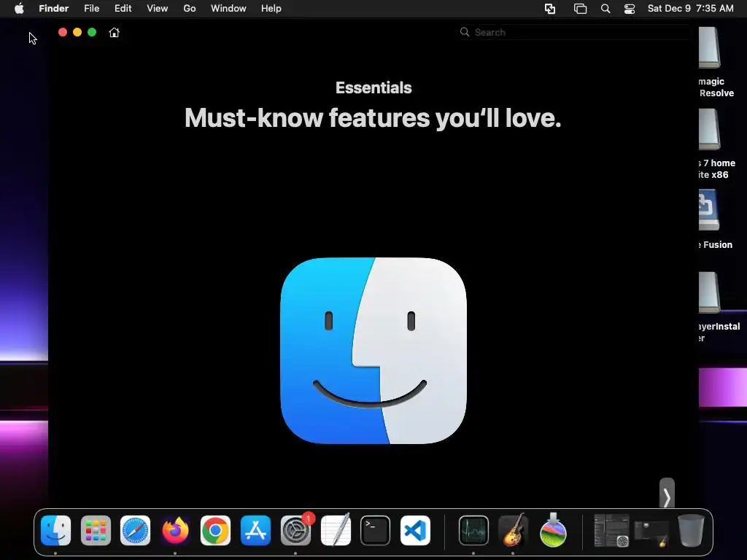The width and height of the screenshot is (747, 560).
Task: Open the Finder menu in the menu bar
Action: (54, 9)
